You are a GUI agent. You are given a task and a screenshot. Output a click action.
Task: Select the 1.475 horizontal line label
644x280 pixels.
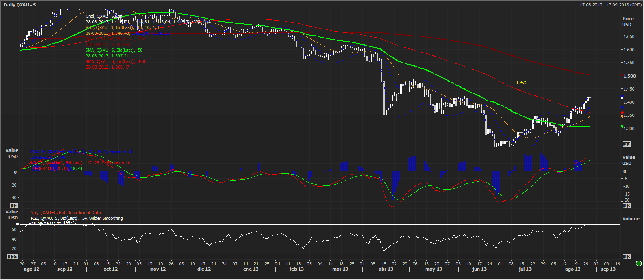coord(522,82)
